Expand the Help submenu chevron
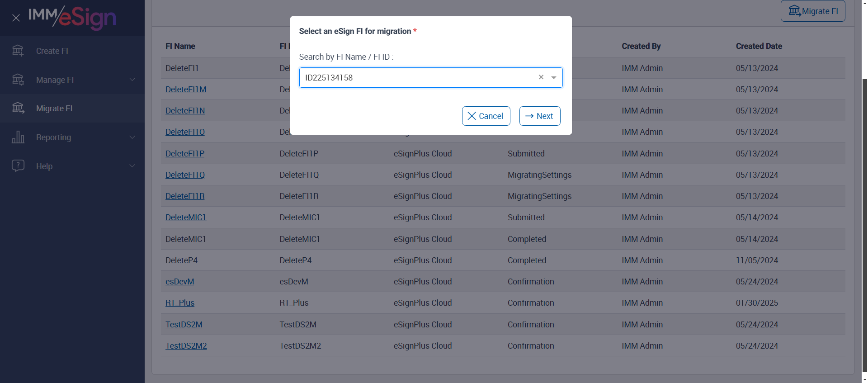The height and width of the screenshot is (383, 868). pos(132,166)
